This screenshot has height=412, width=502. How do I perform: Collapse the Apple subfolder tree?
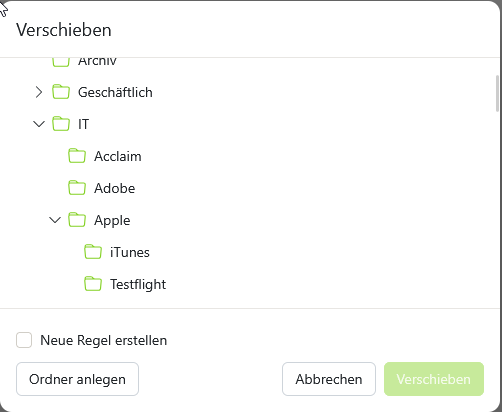(55, 220)
